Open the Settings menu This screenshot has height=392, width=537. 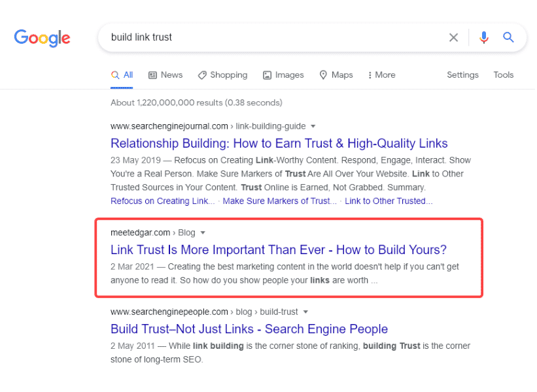[462, 75]
